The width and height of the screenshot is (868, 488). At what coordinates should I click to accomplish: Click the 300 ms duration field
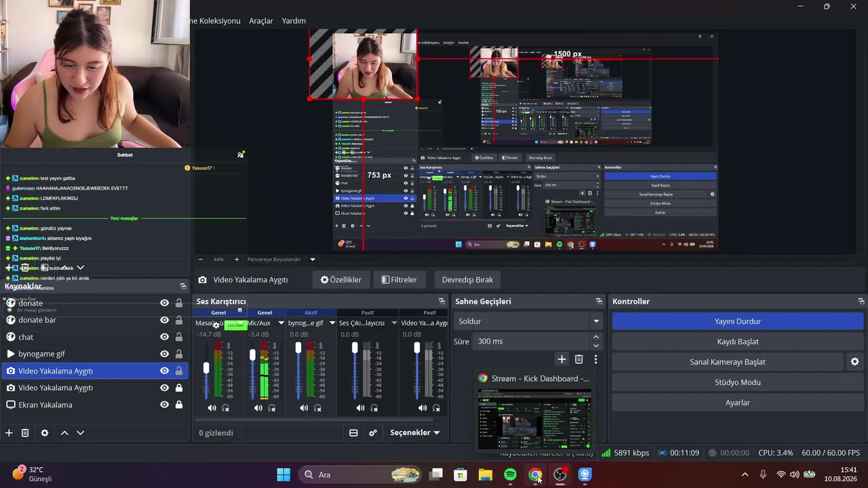pos(531,342)
